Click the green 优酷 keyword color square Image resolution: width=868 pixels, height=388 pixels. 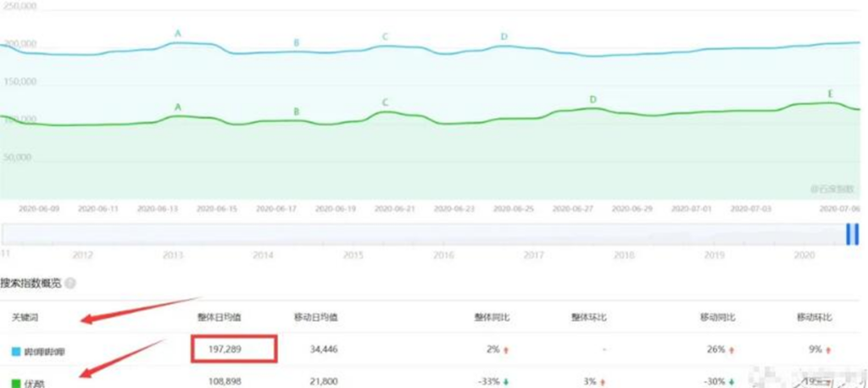(x=16, y=383)
